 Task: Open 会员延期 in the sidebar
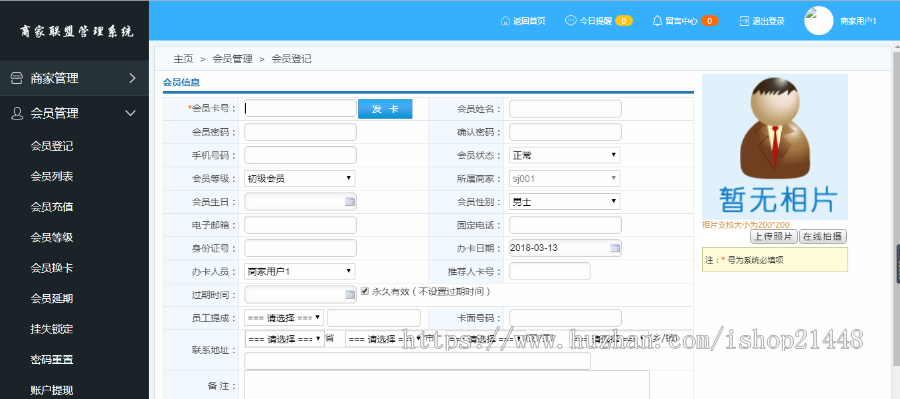tap(52, 299)
